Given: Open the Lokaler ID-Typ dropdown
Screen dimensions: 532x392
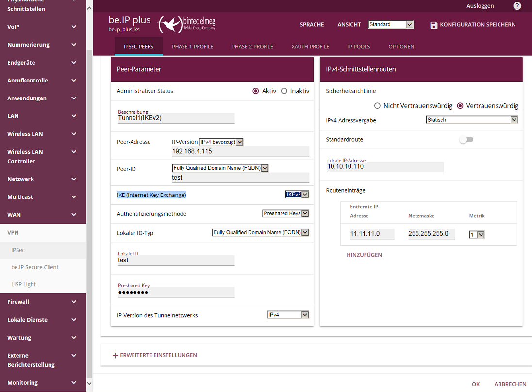Looking at the screenshot, I should tap(260, 232).
